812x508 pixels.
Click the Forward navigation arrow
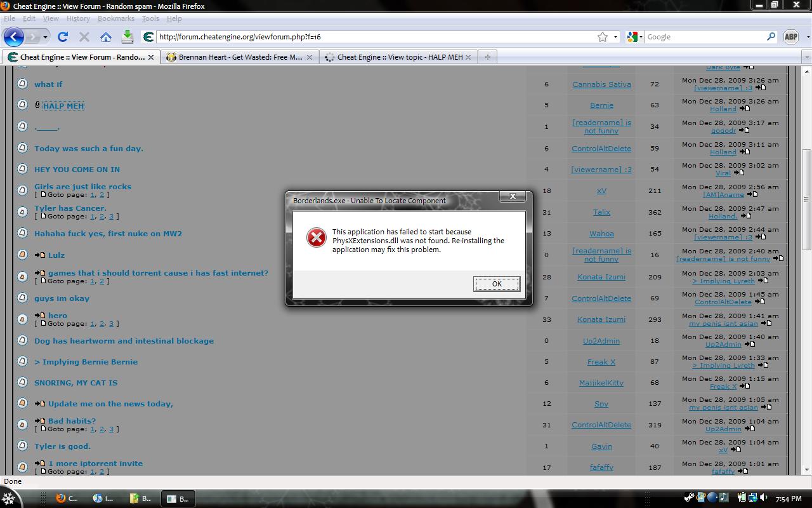[33, 37]
